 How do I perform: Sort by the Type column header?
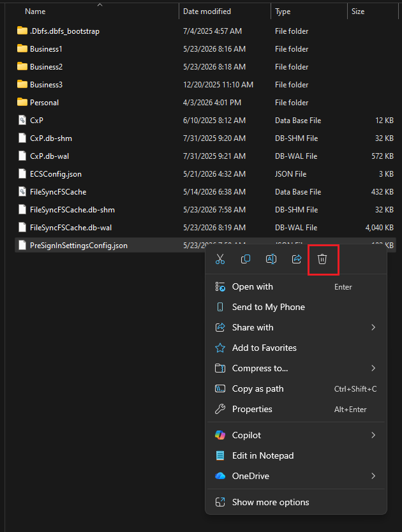click(283, 11)
